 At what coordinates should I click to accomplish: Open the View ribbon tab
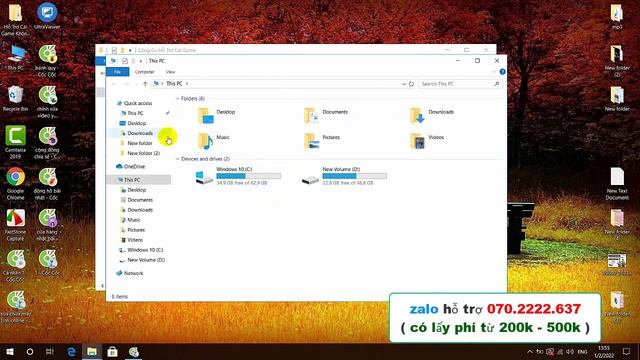pos(170,72)
